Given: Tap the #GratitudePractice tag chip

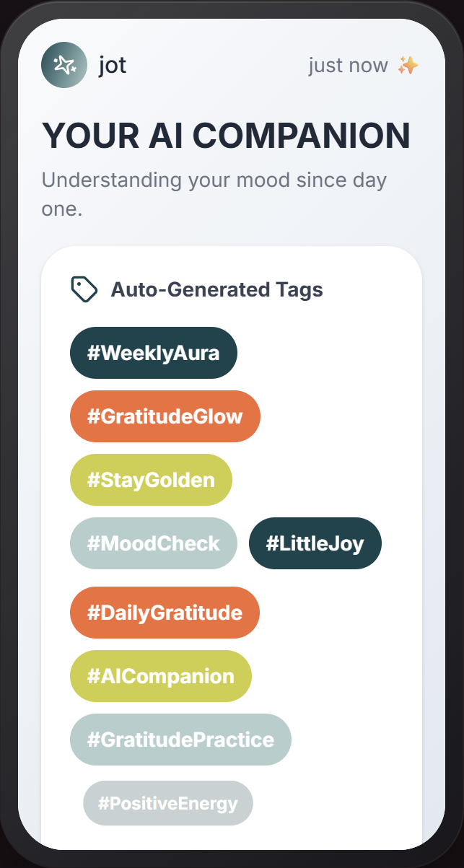Looking at the screenshot, I should [x=180, y=740].
